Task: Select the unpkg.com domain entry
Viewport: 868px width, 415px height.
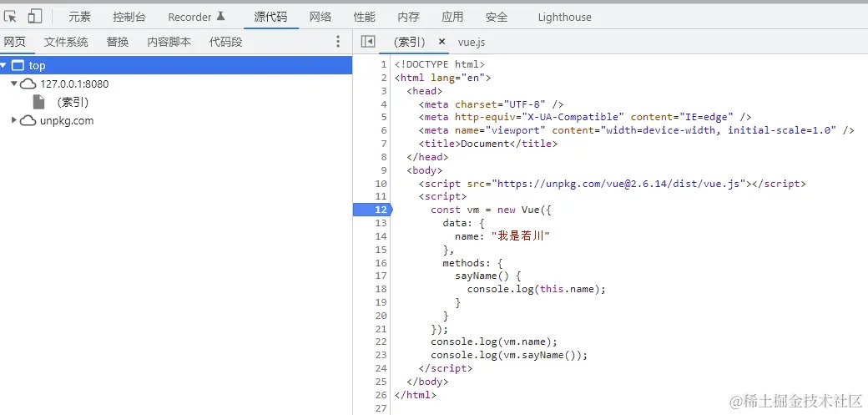Action: point(67,121)
